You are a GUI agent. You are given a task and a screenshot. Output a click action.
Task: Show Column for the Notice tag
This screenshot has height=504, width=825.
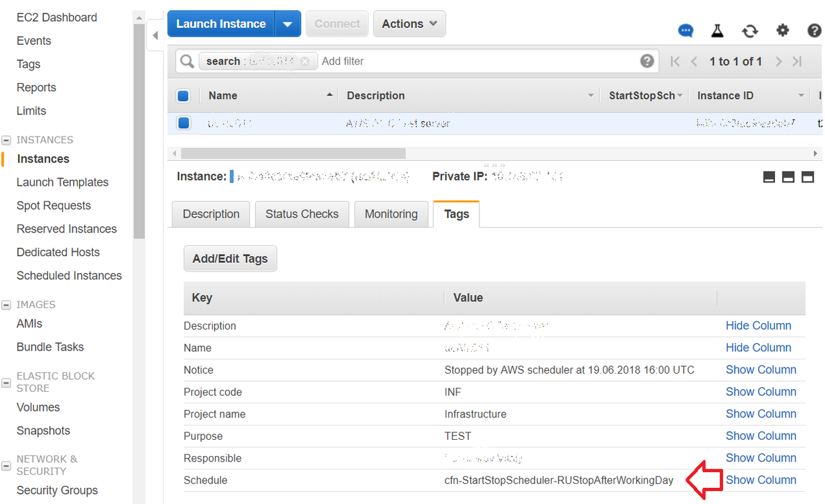[x=761, y=370]
